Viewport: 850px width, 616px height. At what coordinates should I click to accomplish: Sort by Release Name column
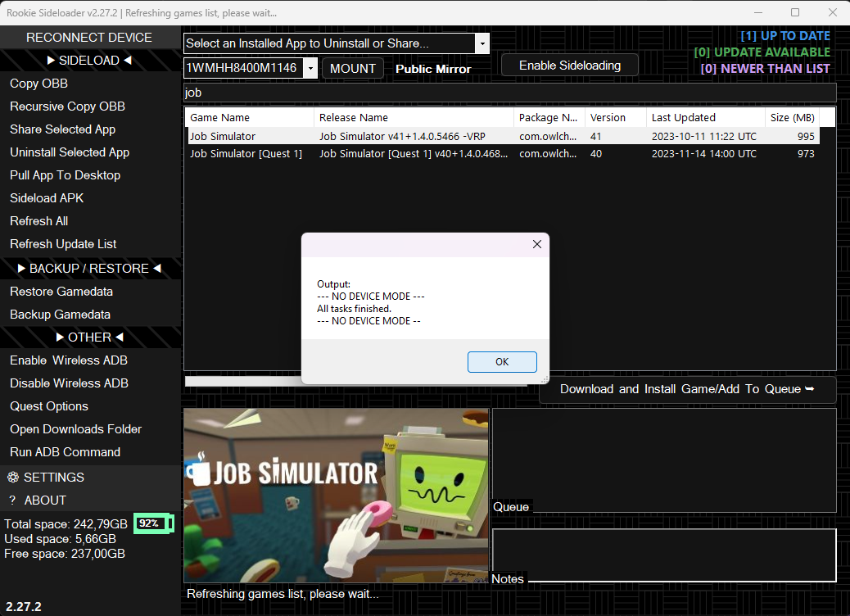coord(414,118)
